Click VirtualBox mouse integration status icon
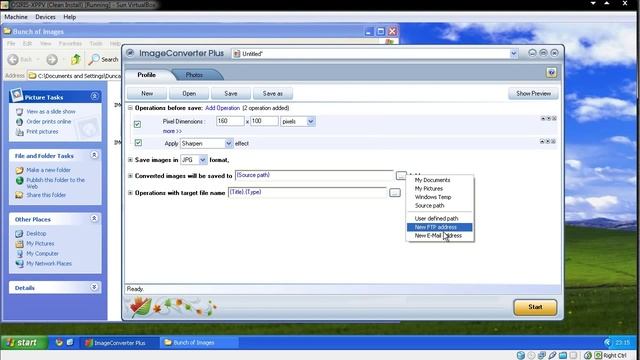The image size is (640, 360). pyautogui.click(x=588, y=356)
